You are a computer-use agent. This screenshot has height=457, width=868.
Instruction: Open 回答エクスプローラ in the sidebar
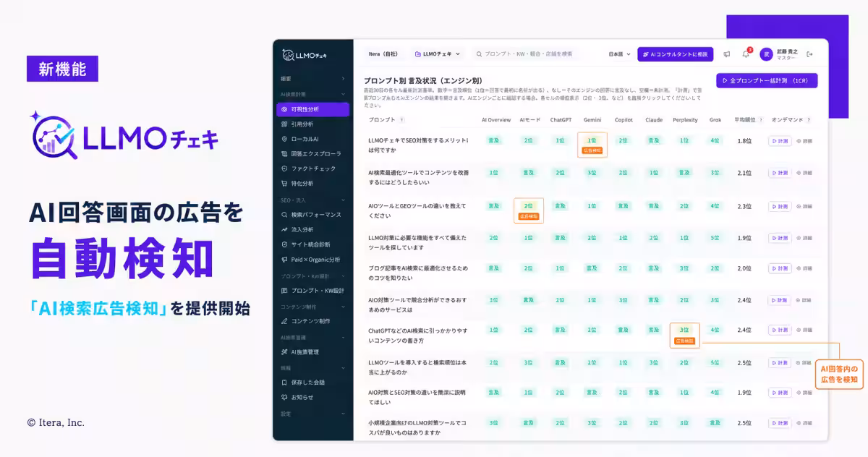[312, 154]
